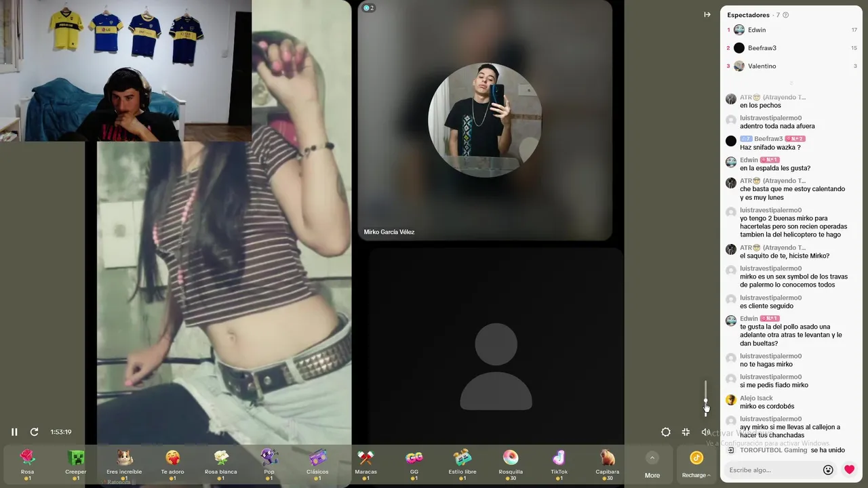868x488 pixels.
Task: Select comment "es cliente seguido"
Action: pyautogui.click(x=766, y=306)
